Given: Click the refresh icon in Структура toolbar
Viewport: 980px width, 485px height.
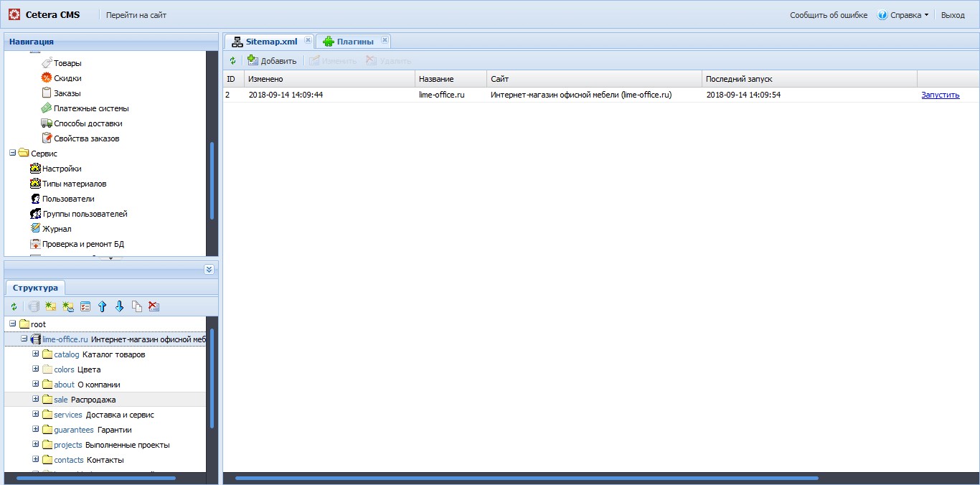Looking at the screenshot, I should click(14, 306).
